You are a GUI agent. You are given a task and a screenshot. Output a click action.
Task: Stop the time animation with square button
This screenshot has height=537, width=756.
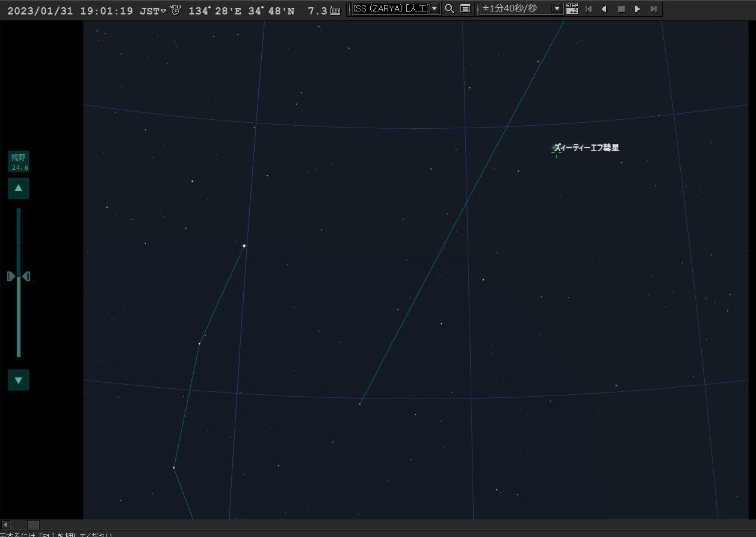[x=621, y=9]
